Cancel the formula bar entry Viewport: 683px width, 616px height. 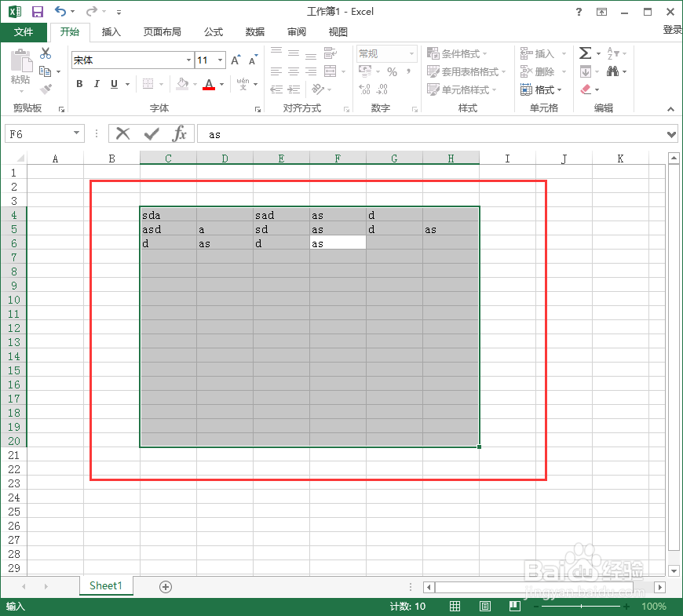[x=122, y=133]
